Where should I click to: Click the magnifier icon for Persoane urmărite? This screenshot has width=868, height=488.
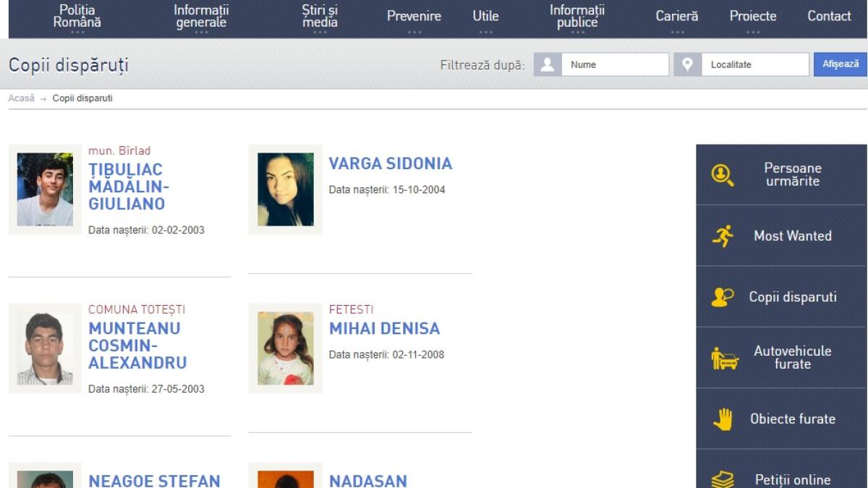(723, 175)
